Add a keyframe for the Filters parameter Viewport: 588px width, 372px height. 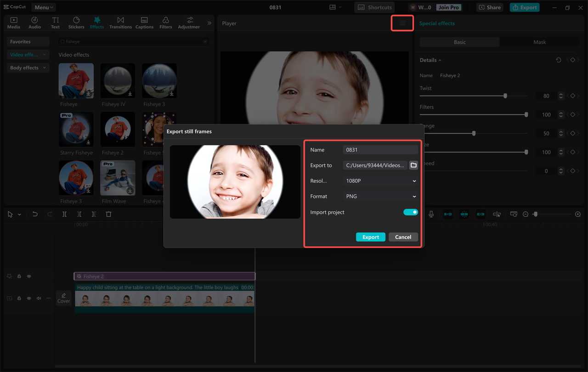pyautogui.click(x=573, y=115)
